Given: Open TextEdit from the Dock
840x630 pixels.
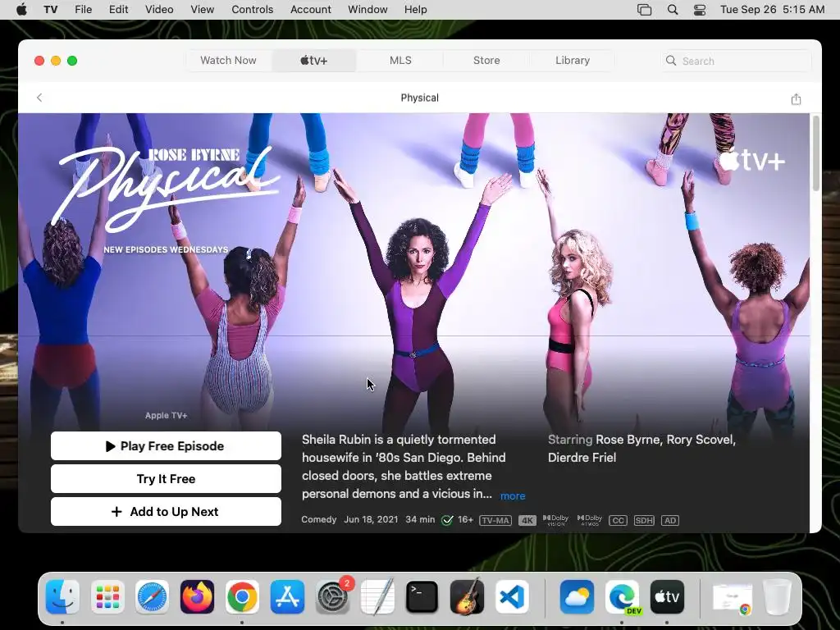Looking at the screenshot, I should [x=377, y=596].
